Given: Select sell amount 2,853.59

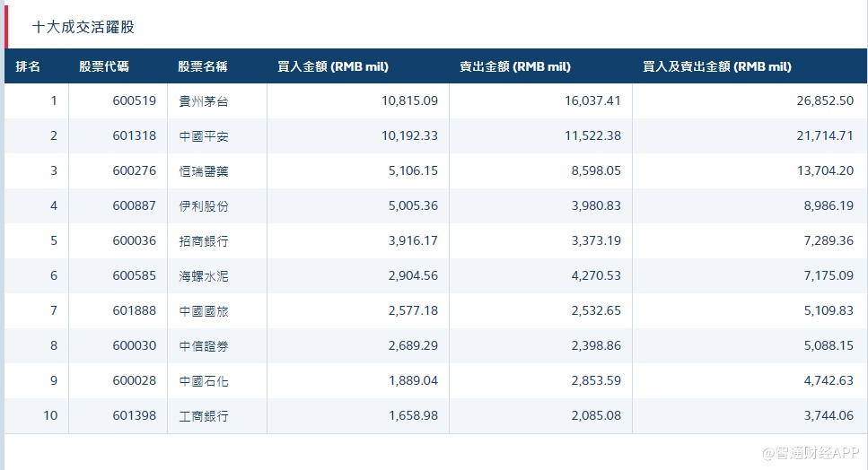Looking at the screenshot, I should (x=596, y=380).
